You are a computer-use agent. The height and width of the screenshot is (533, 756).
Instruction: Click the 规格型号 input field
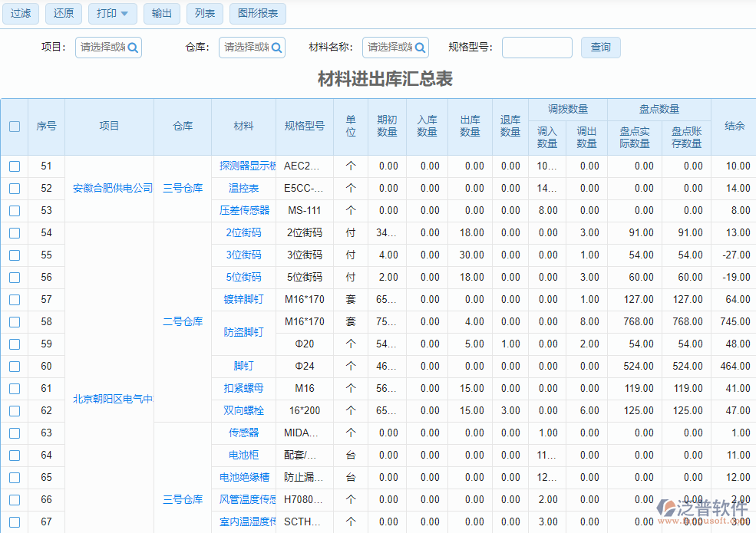[x=536, y=47]
